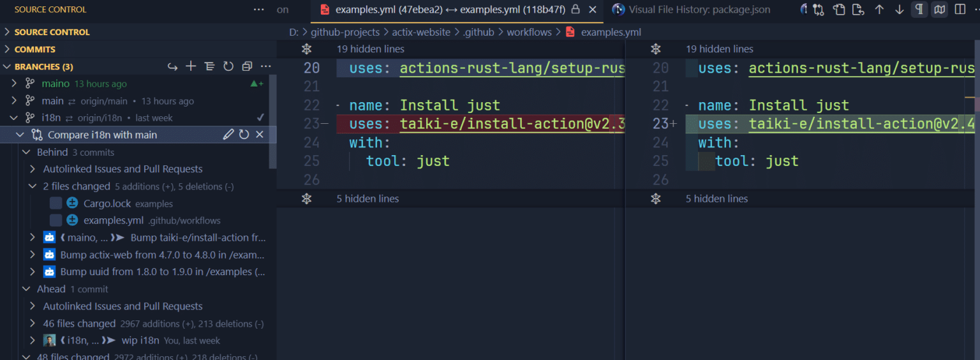Go to the previous change arrow

(x=879, y=10)
